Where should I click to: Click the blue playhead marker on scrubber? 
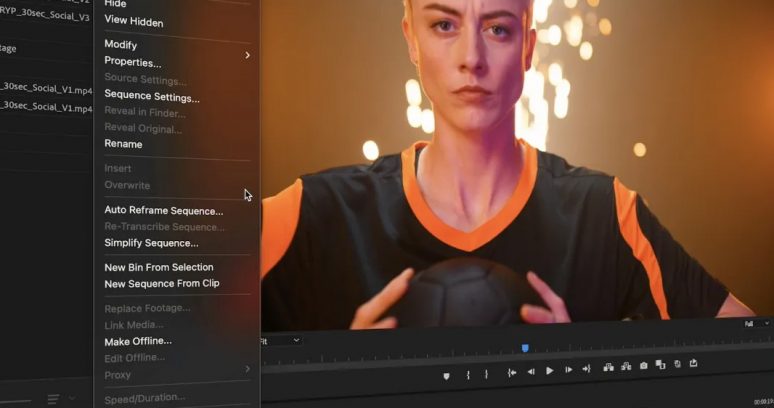click(525, 348)
